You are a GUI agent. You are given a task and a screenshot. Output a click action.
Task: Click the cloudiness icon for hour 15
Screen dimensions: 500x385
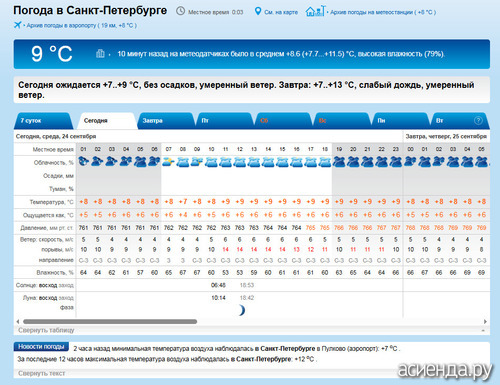point(282,162)
